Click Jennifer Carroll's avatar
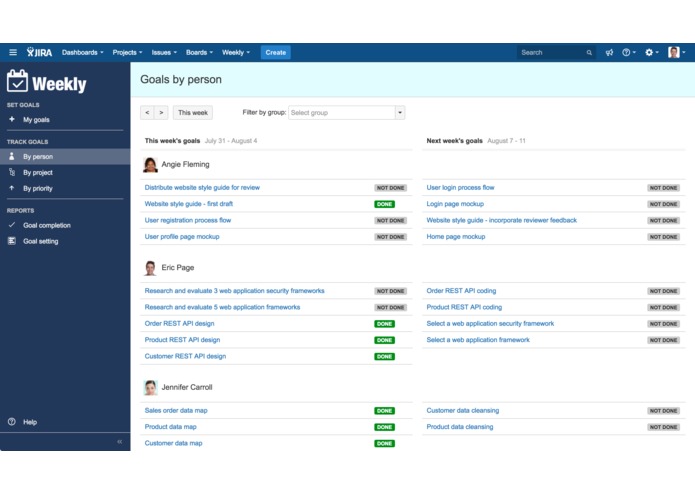Screen dimensions: 695x494 pos(151,387)
